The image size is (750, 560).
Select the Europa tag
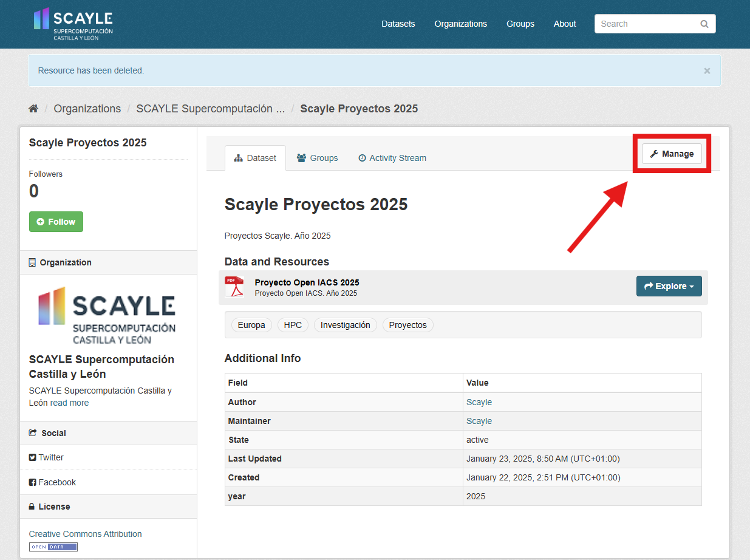tap(251, 325)
